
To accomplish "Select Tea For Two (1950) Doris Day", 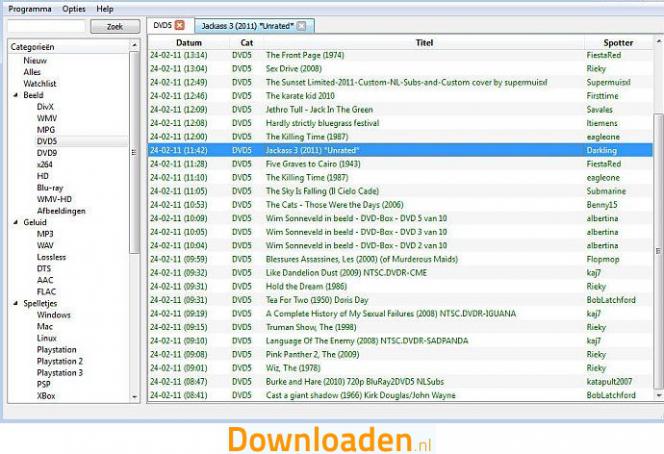I will click(x=400, y=300).
